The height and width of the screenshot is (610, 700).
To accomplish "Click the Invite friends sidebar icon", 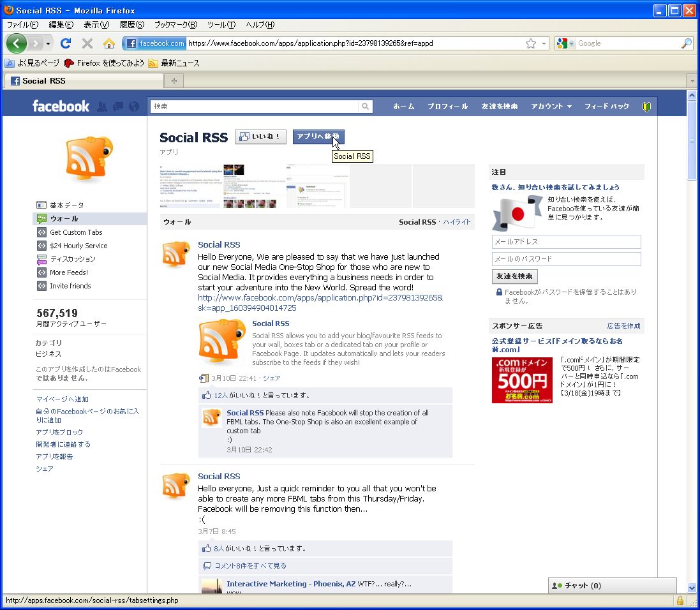I will coord(41,286).
